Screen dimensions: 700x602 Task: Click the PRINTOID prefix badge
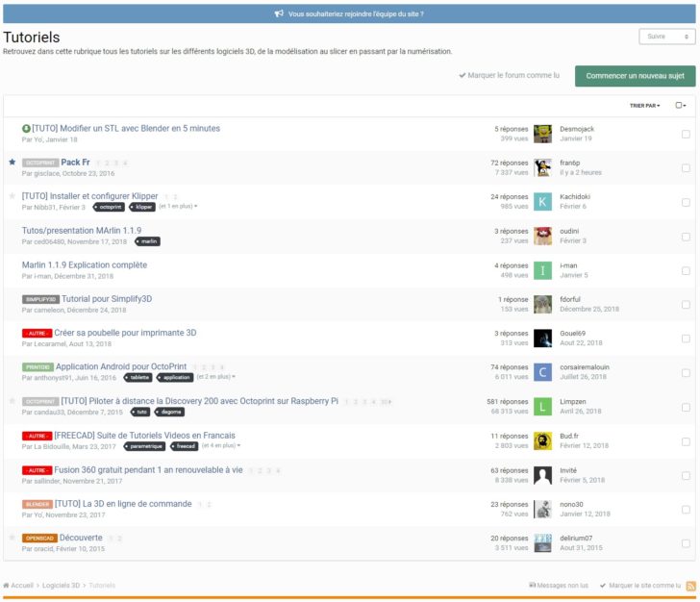tap(37, 367)
